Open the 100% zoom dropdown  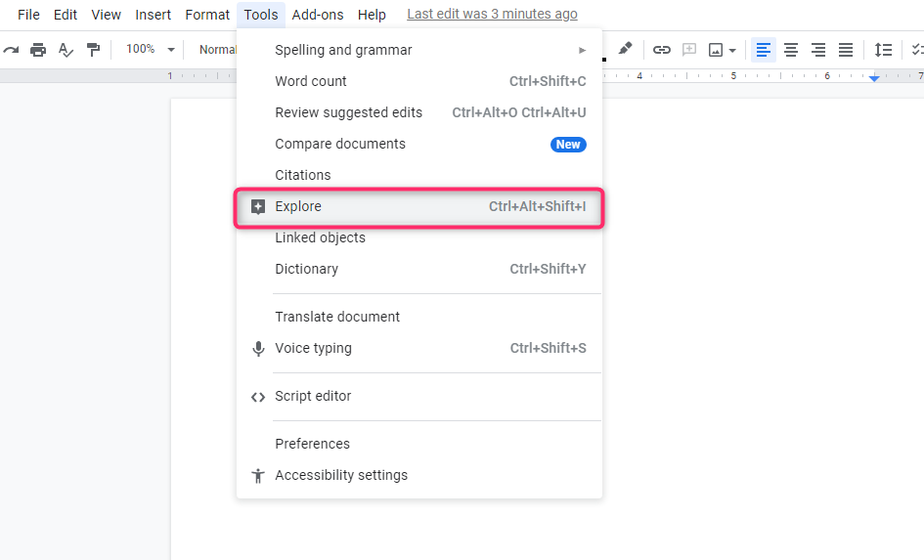[151, 50]
